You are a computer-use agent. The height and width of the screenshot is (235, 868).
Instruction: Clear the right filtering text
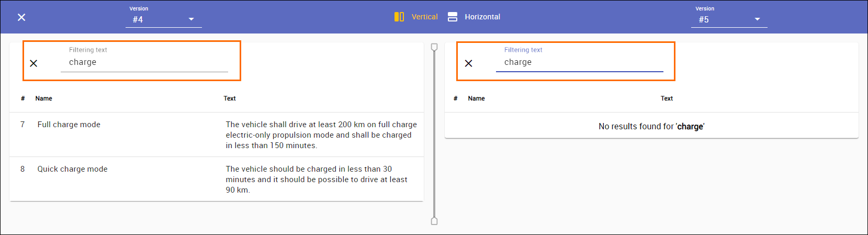click(469, 63)
